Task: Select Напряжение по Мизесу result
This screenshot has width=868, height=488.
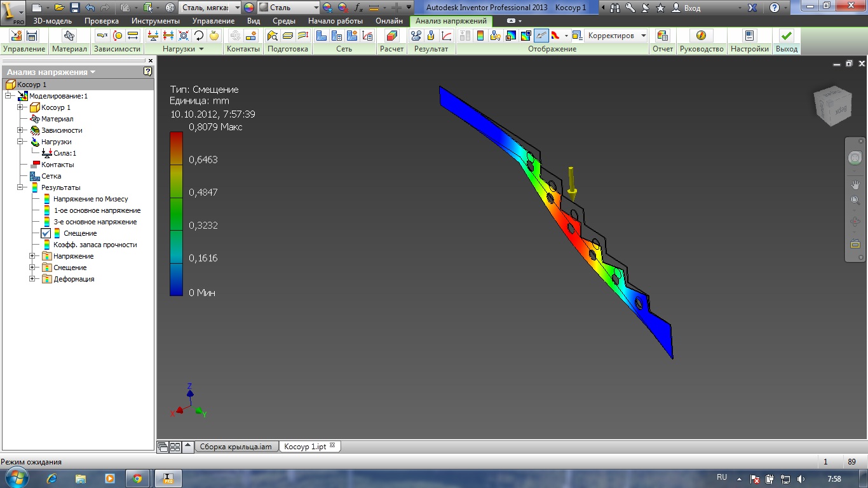Action: click(x=90, y=199)
